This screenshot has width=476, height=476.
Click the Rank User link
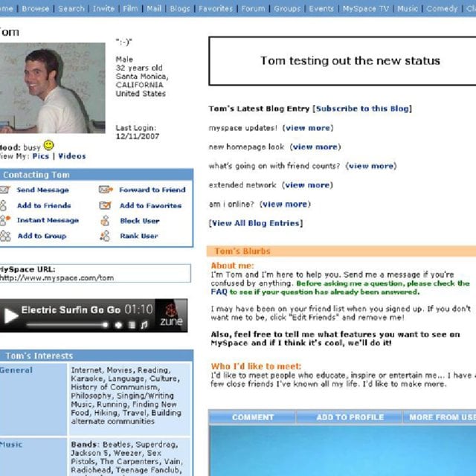click(139, 236)
